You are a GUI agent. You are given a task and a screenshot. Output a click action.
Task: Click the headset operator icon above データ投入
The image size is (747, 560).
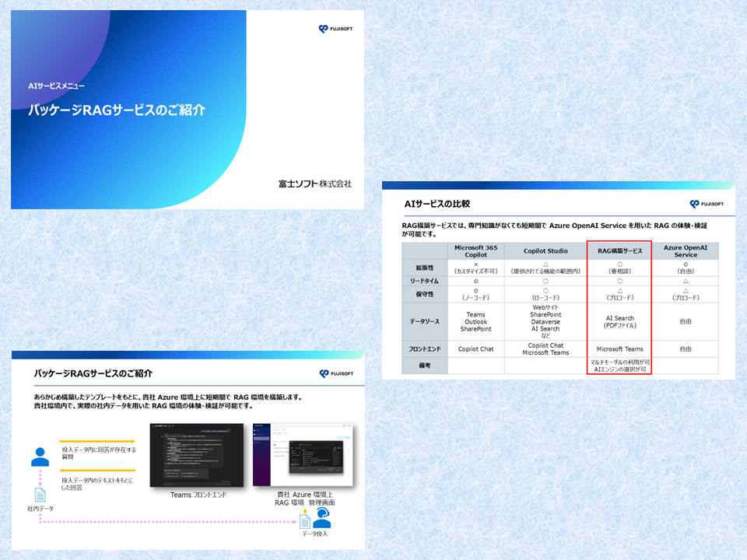coord(321,519)
